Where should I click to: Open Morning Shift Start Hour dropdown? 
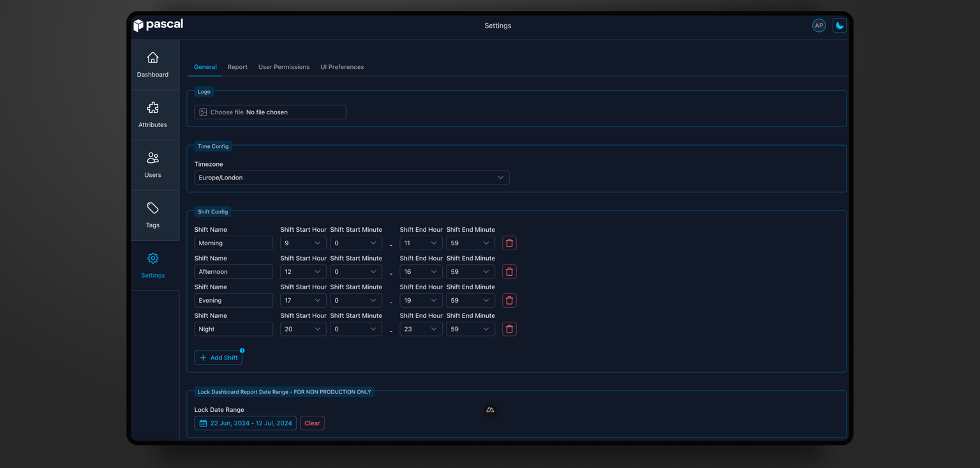pyautogui.click(x=303, y=243)
